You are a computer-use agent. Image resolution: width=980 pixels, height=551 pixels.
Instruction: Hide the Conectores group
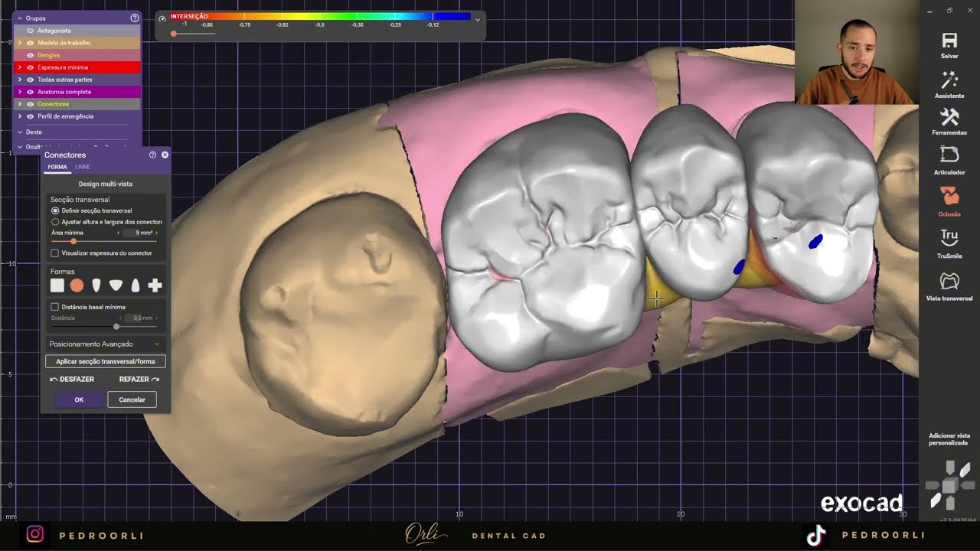[x=30, y=104]
